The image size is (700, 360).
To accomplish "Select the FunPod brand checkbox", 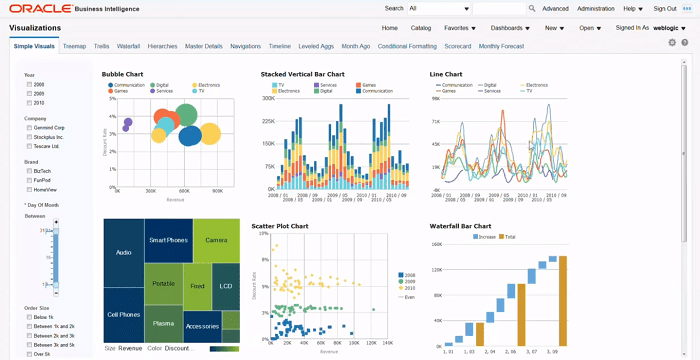I will click(x=29, y=180).
